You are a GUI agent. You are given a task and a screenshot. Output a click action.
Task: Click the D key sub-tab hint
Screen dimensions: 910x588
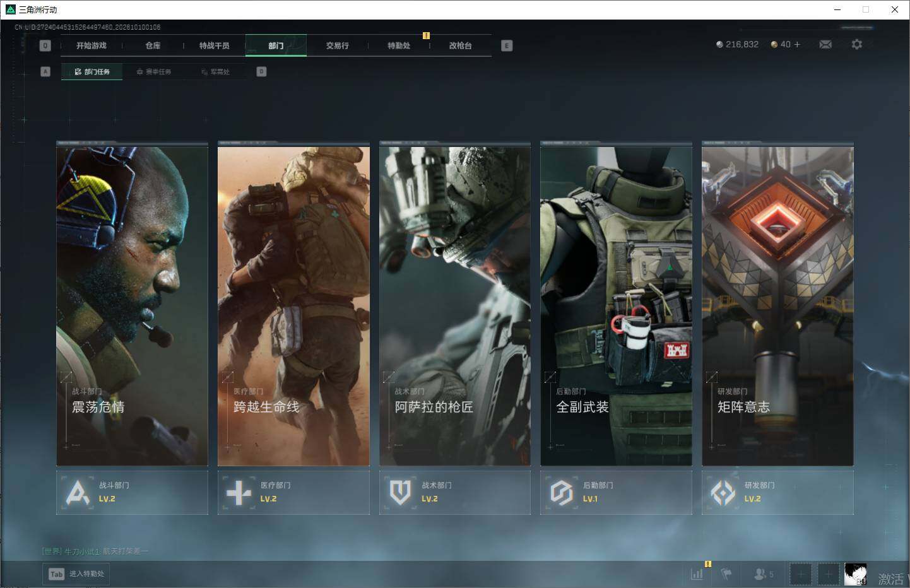click(x=261, y=71)
